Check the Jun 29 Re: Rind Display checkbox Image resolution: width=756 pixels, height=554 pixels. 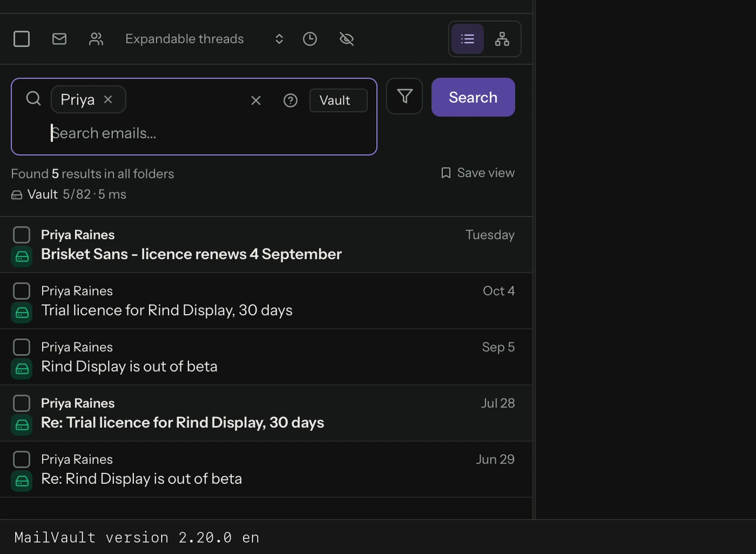pos(22,459)
